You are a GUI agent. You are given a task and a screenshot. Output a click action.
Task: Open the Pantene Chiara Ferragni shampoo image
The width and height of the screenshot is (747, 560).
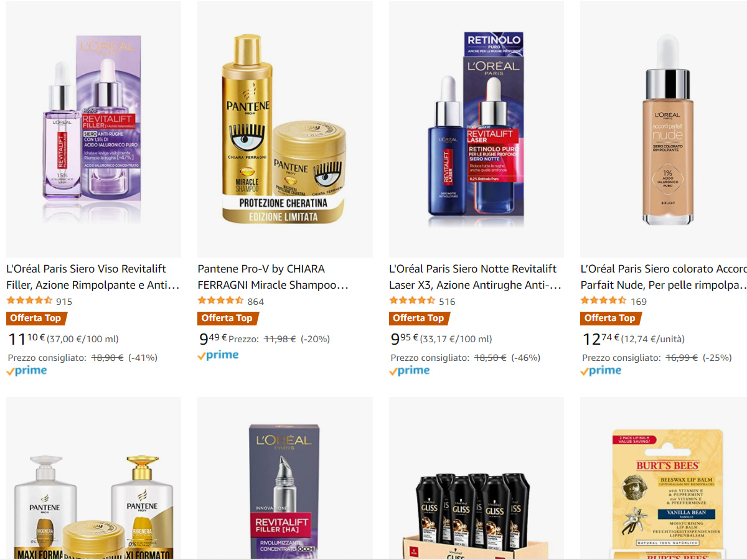point(285,129)
